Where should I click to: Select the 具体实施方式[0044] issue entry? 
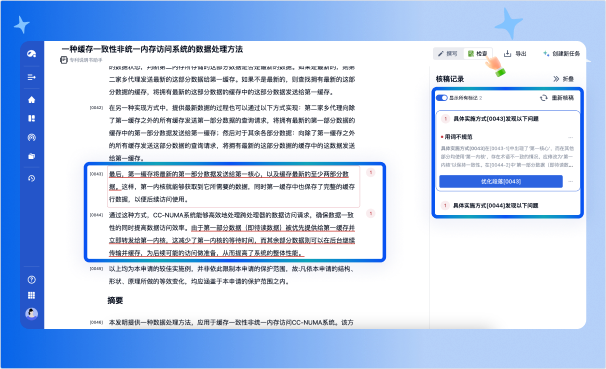point(495,206)
